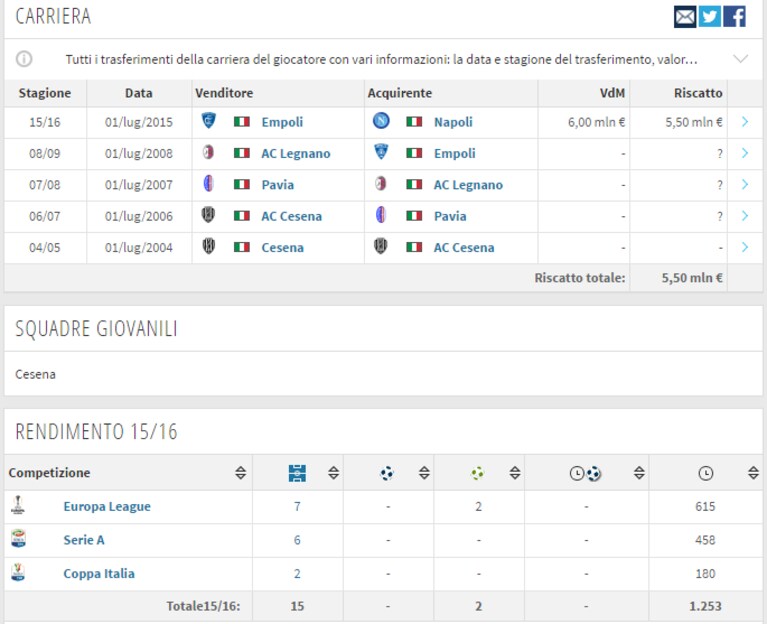Click the Serie A logo icon
The width and height of the screenshot is (767, 624).
click(18, 538)
